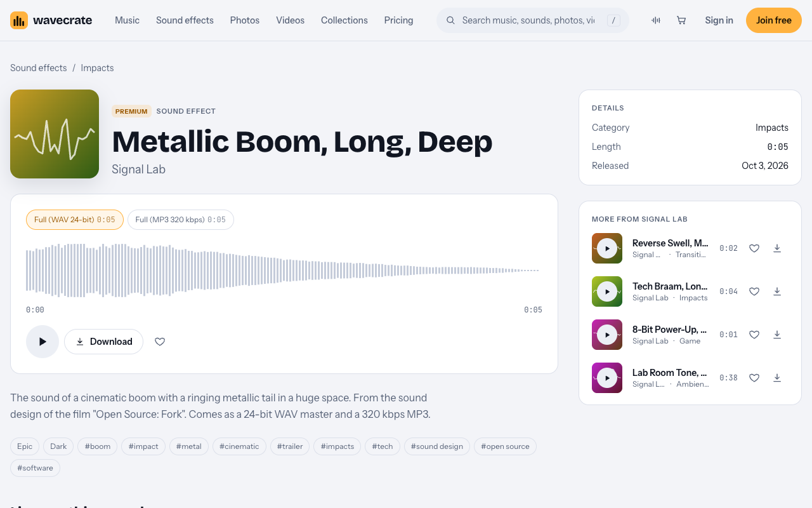Like the 8-Bit Power-Up track
Viewport: 812px width, 508px height.
pos(754,335)
